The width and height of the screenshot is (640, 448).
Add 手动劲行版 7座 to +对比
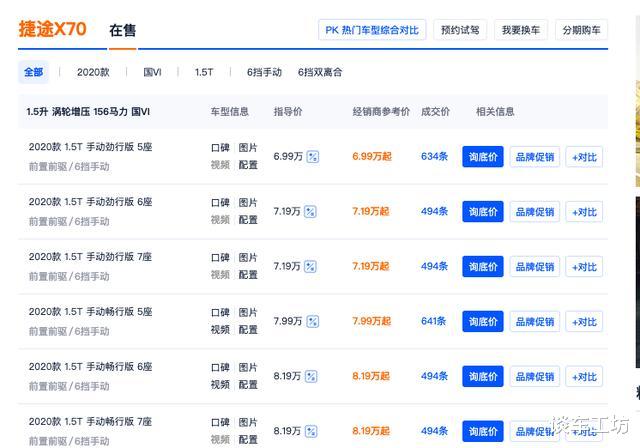pos(584,267)
